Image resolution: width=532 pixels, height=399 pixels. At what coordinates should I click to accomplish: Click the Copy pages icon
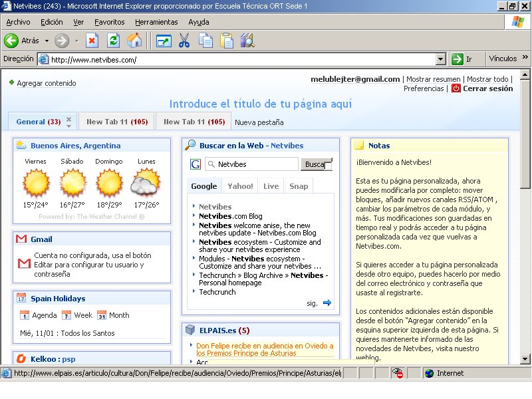pyautogui.click(x=205, y=41)
